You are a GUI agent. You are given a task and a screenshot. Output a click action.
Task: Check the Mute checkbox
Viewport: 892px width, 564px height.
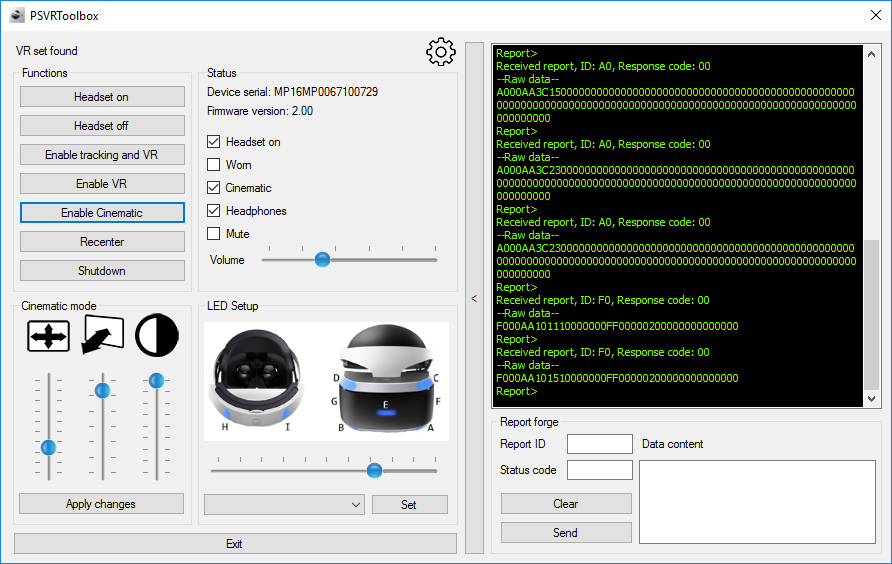coord(213,234)
